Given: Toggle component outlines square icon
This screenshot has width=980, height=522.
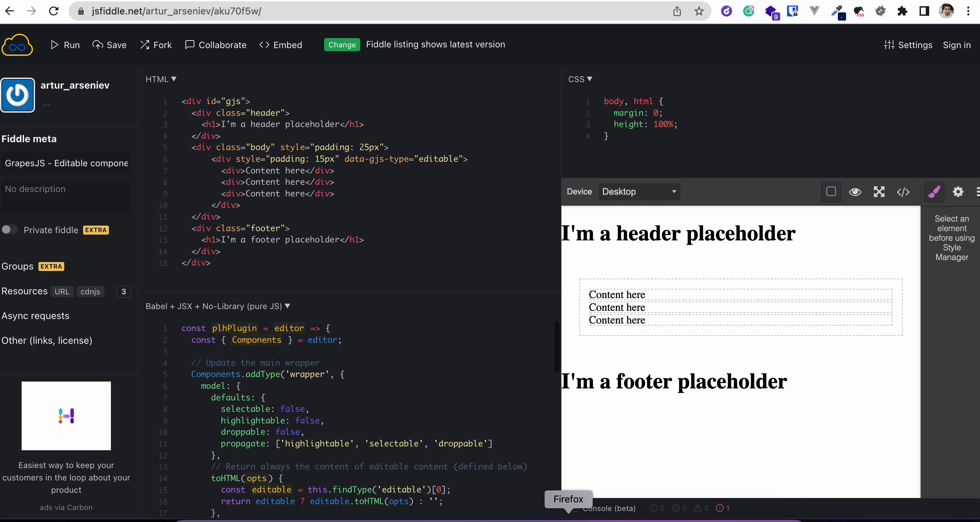Looking at the screenshot, I should click(831, 192).
